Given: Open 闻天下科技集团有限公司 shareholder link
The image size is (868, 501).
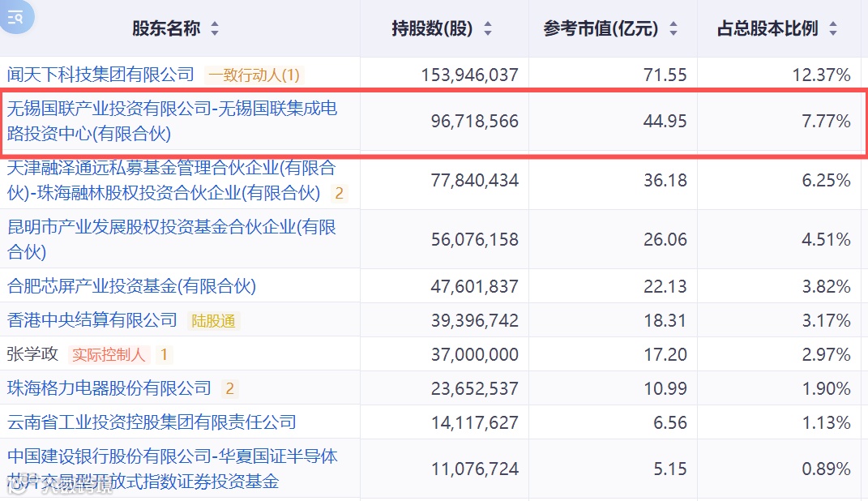Looking at the screenshot, I should [x=100, y=75].
